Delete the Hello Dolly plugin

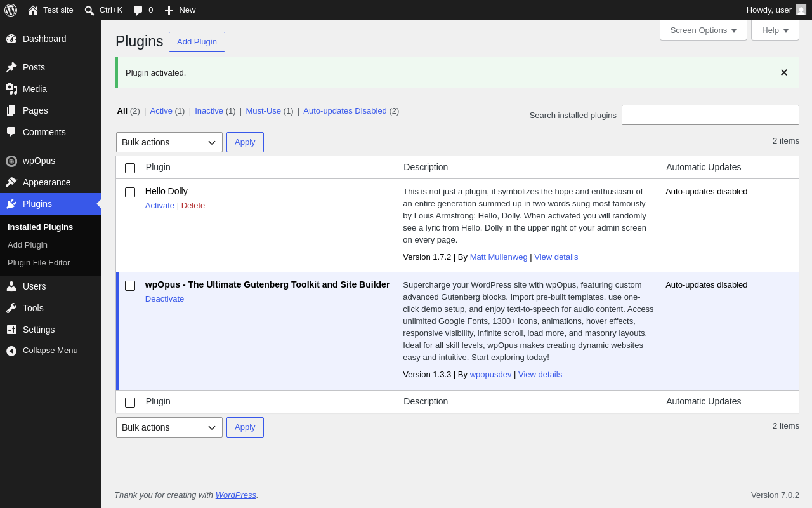pos(193,206)
